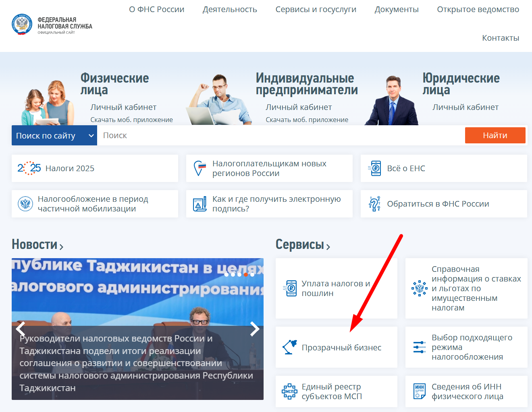Open the Сервисы и госуслуги menu
The image size is (532, 412).
tap(316, 9)
